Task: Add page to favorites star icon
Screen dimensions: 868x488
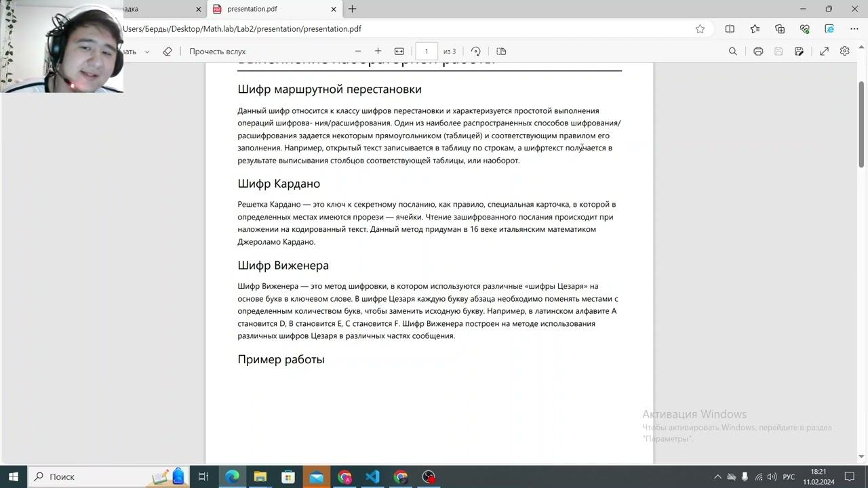Action: 700,29
